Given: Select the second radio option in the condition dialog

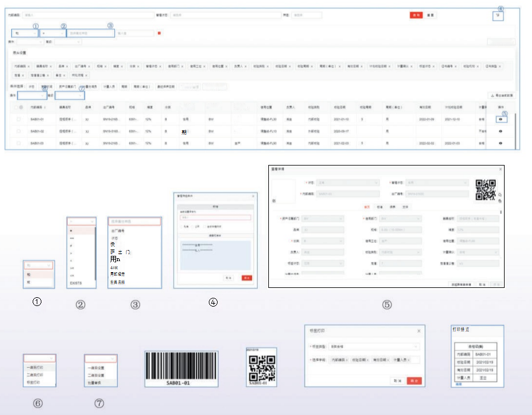Looking at the screenshot, I should pos(192,227).
